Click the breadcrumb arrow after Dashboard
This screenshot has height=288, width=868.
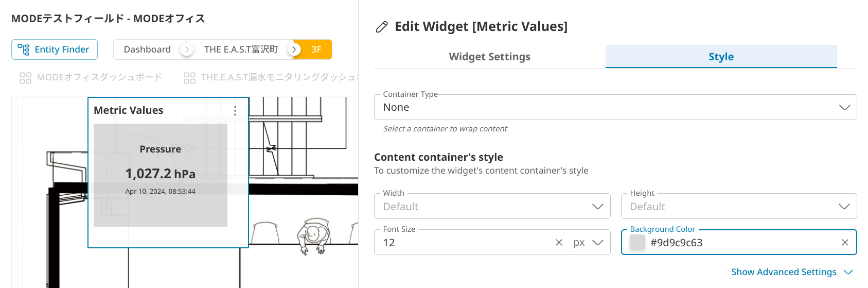pyautogui.click(x=187, y=49)
